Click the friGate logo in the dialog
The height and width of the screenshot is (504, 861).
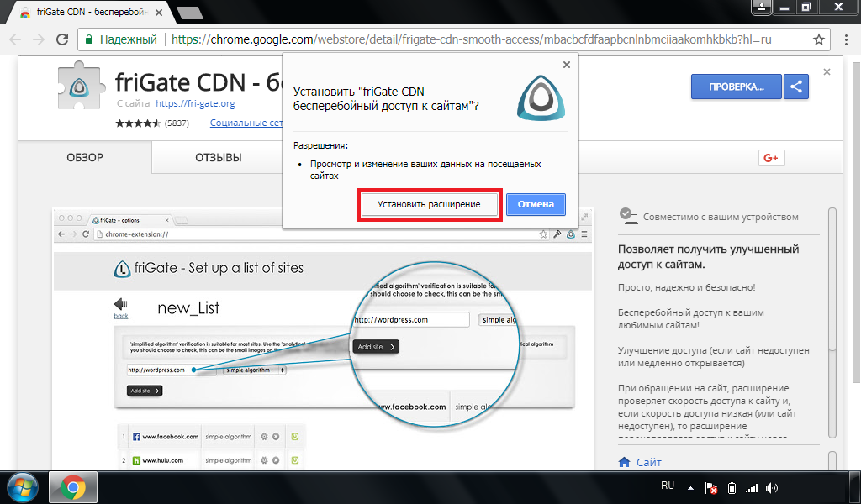point(541,98)
